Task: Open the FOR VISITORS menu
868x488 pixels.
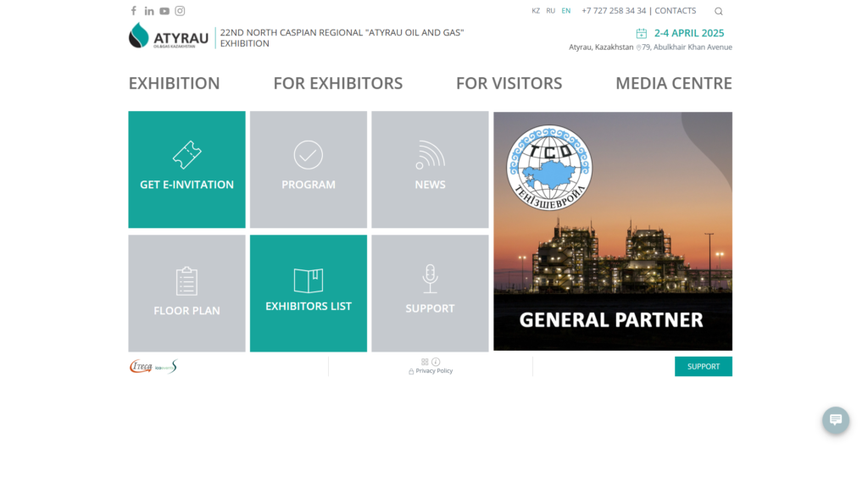Action: click(509, 83)
